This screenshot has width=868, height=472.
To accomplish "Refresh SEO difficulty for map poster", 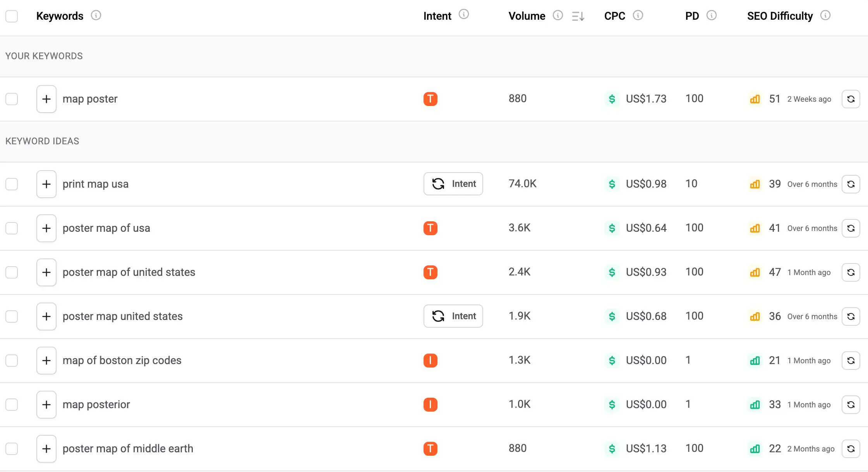I will point(851,99).
